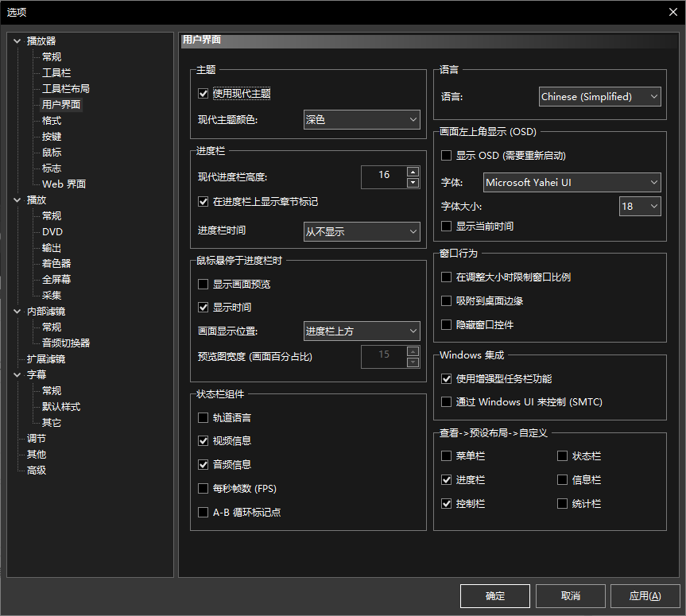This screenshot has height=616, width=686.
Task: Open the 语言 Chinese (Simplified) dropdown
Action: (600, 97)
